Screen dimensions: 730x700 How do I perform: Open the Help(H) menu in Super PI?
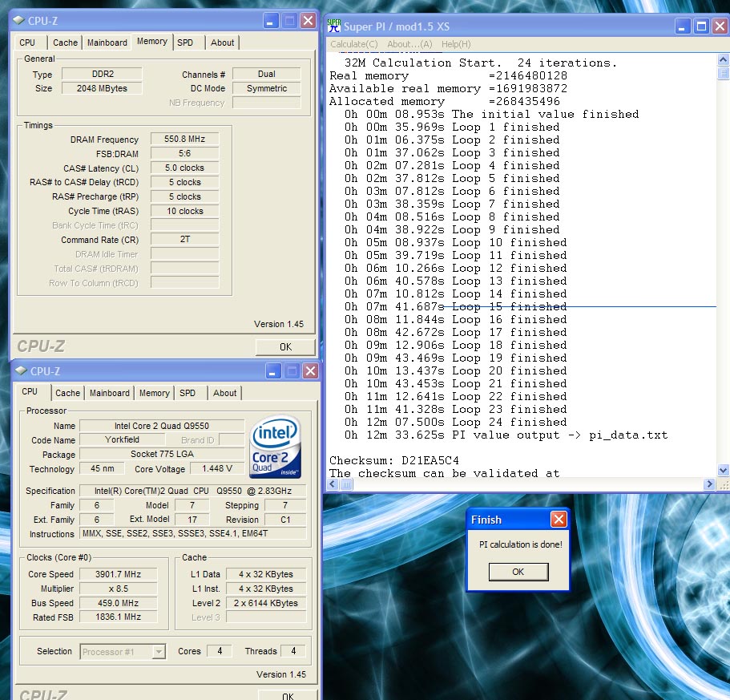coord(456,44)
